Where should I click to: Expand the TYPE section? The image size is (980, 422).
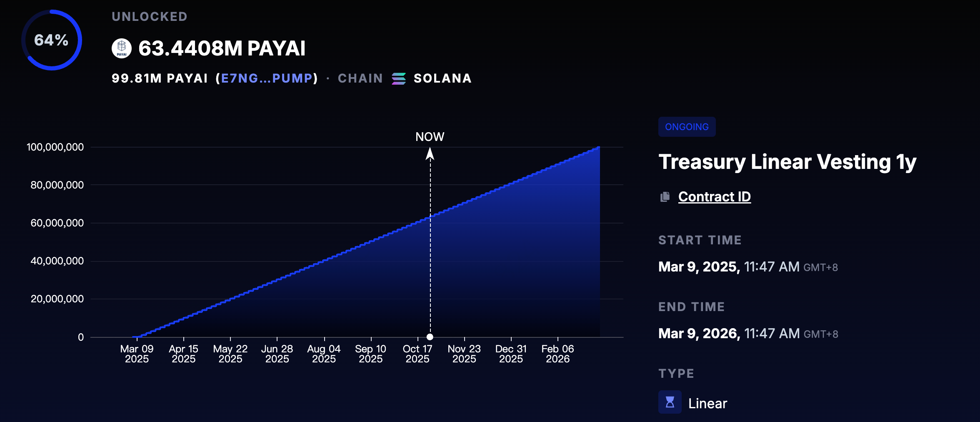tap(676, 373)
